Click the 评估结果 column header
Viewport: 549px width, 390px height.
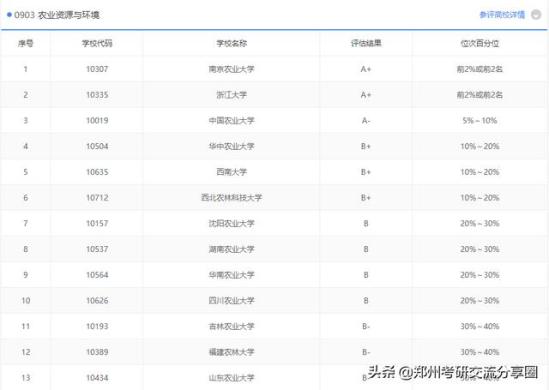pos(366,43)
